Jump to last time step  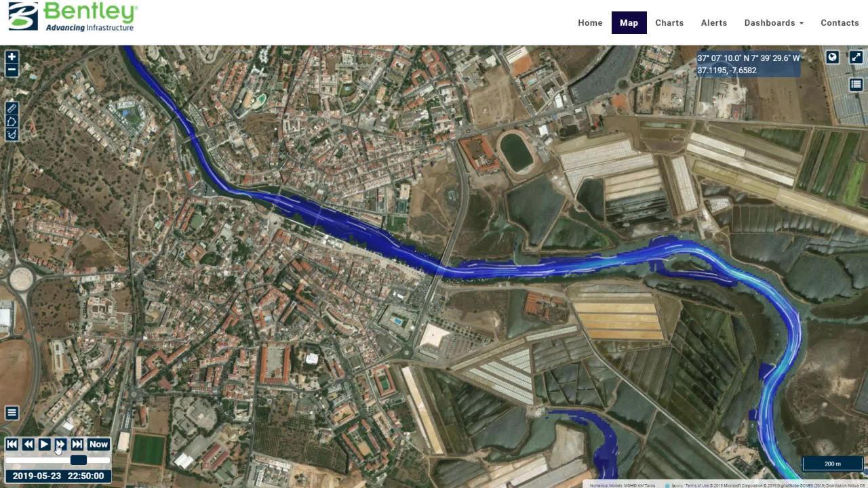point(77,445)
